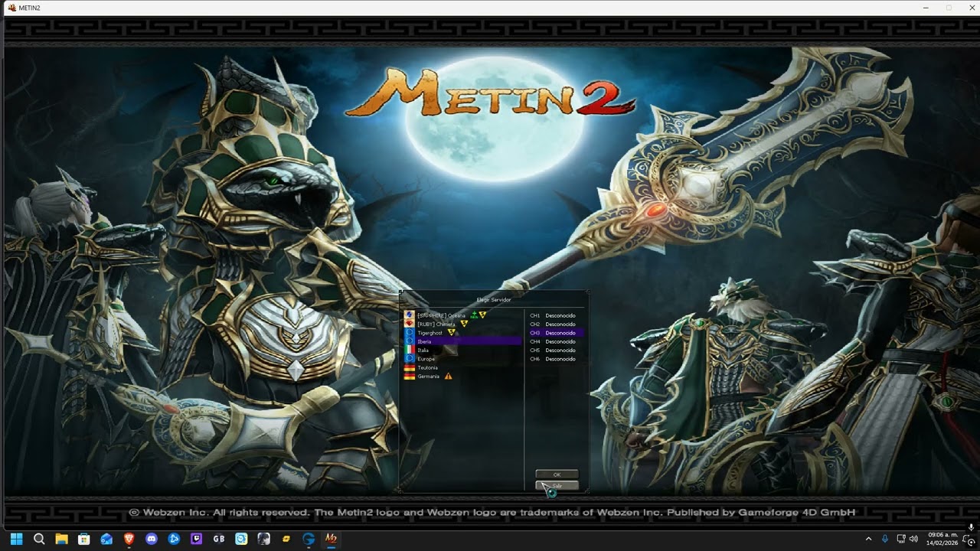Pick the Tigerghost server entry

(462, 333)
